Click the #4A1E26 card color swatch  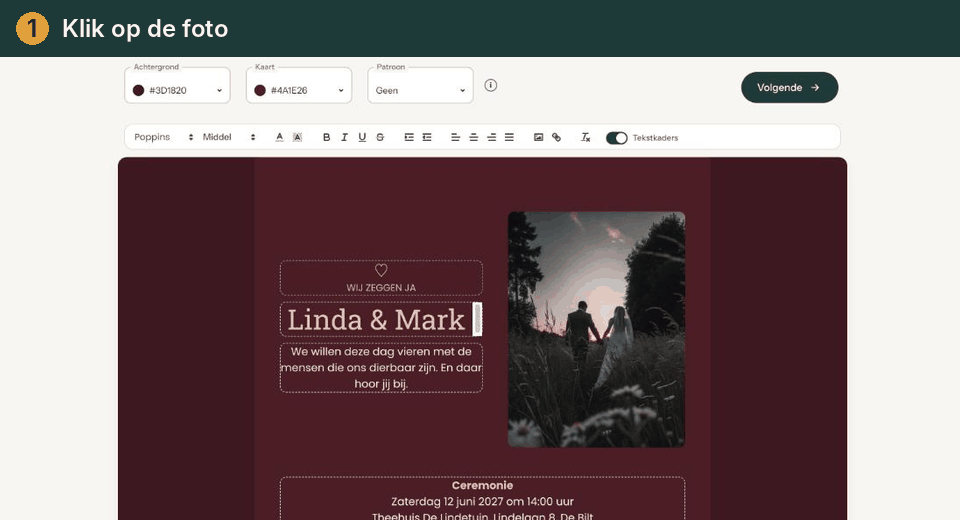260,90
